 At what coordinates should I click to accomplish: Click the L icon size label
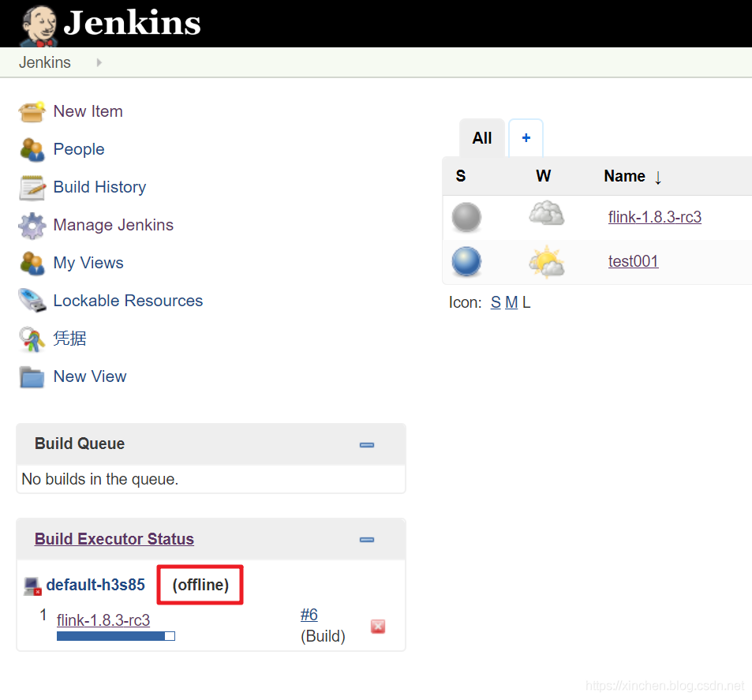[526, 302]
